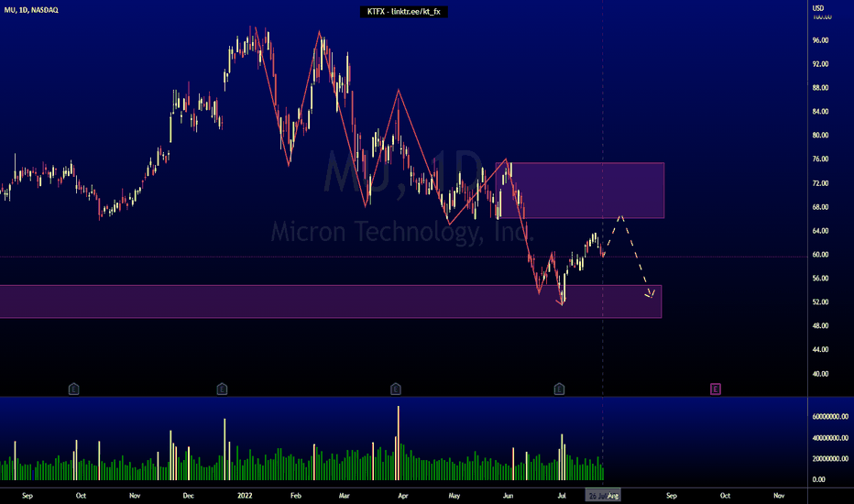Screen dimensions: 854x504
Task: Click the Jun label on time axis
Action: (x=509, y=495)
